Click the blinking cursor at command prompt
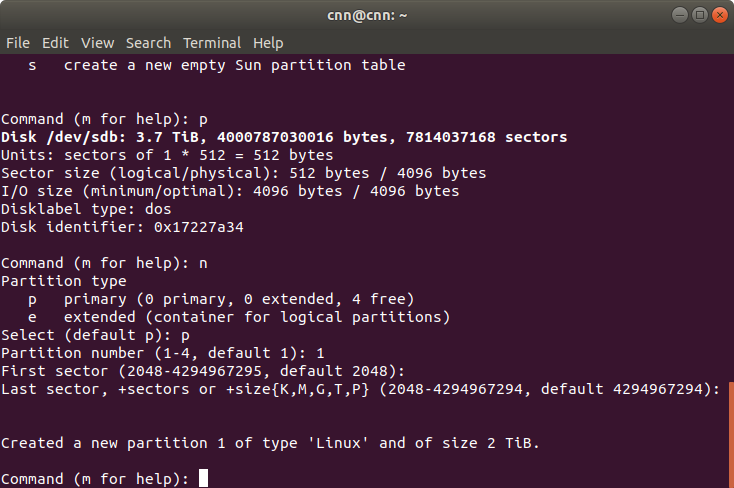The height and width of the screenshot is (488, 734). (203, 478)
